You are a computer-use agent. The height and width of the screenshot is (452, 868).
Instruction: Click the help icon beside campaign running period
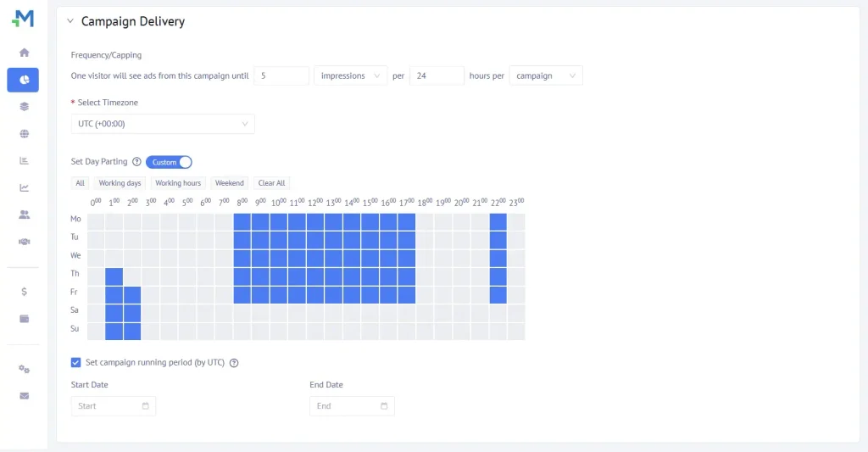[x=234, y=363]
